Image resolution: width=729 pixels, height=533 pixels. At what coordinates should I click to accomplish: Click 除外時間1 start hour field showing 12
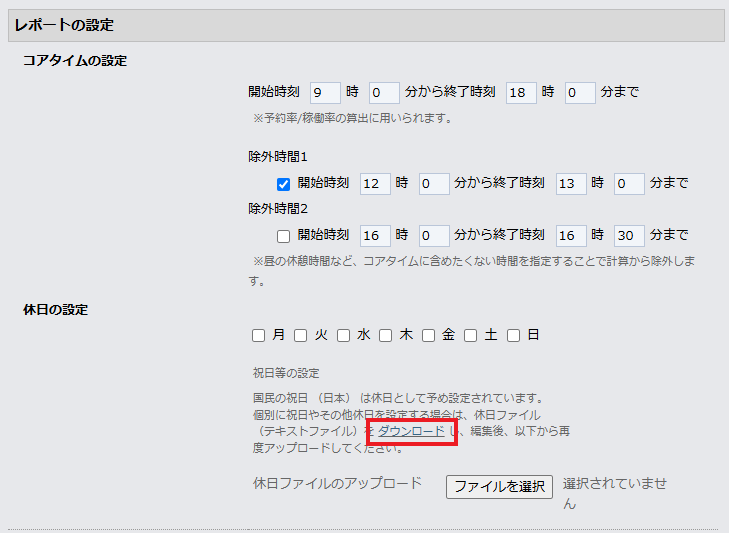[x=375, y=184]
